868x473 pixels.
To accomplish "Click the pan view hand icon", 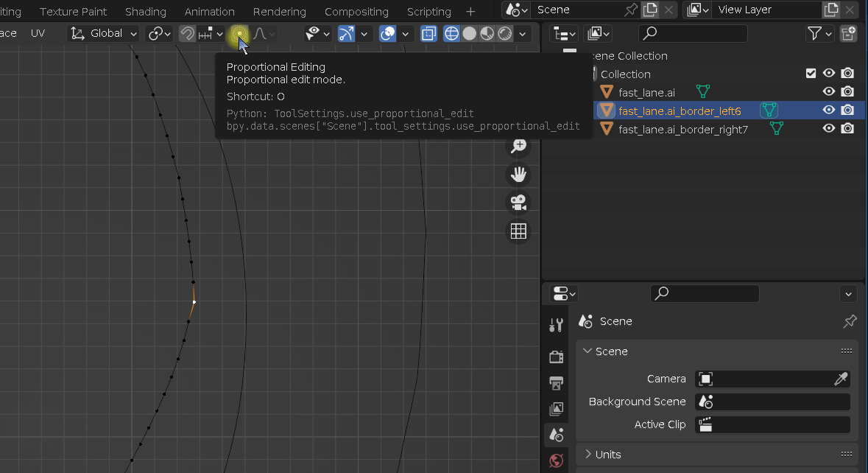I will [518, 174].
